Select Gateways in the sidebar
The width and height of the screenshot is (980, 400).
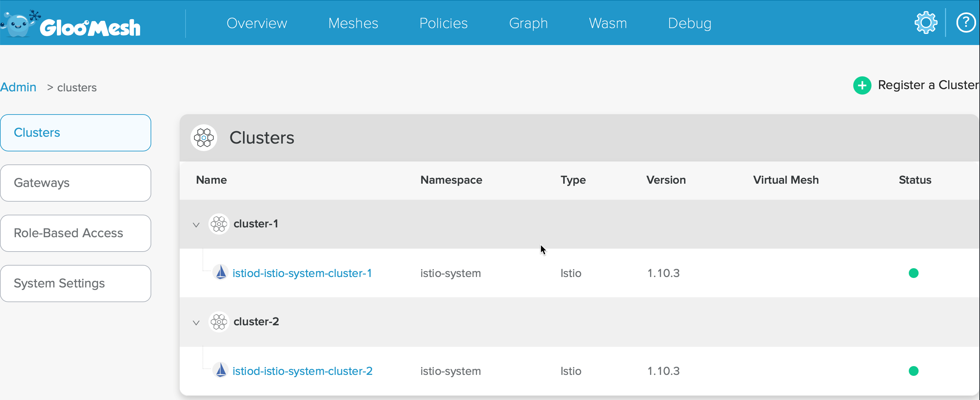click(76, 183)
